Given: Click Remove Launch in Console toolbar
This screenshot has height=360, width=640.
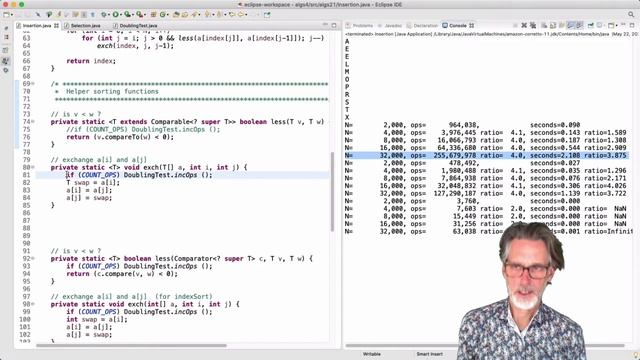Looking at the screenshot, I should click(524, 25).
